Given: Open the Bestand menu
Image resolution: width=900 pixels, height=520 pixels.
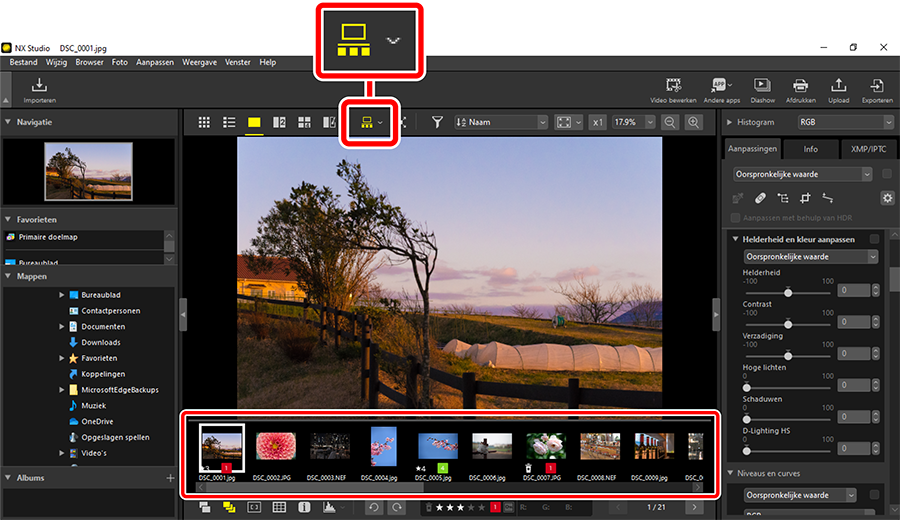Looking at the screenshot, I should point(24,62).
